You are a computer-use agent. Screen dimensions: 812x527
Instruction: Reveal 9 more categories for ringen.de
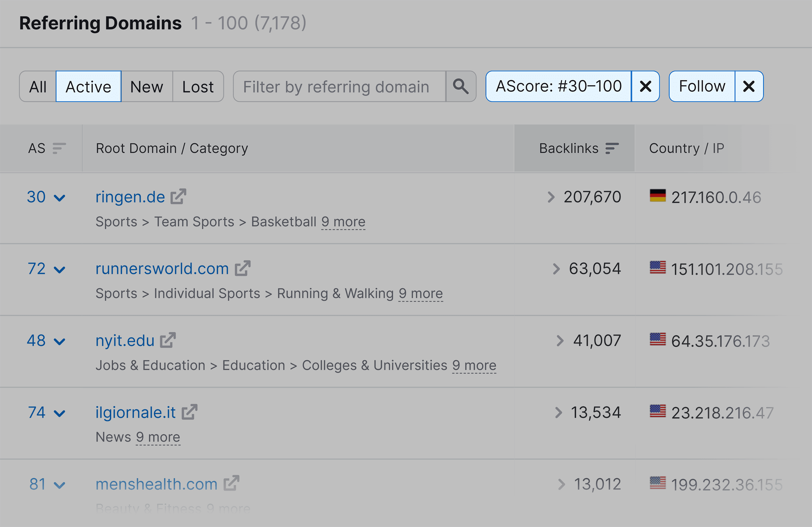343,222
